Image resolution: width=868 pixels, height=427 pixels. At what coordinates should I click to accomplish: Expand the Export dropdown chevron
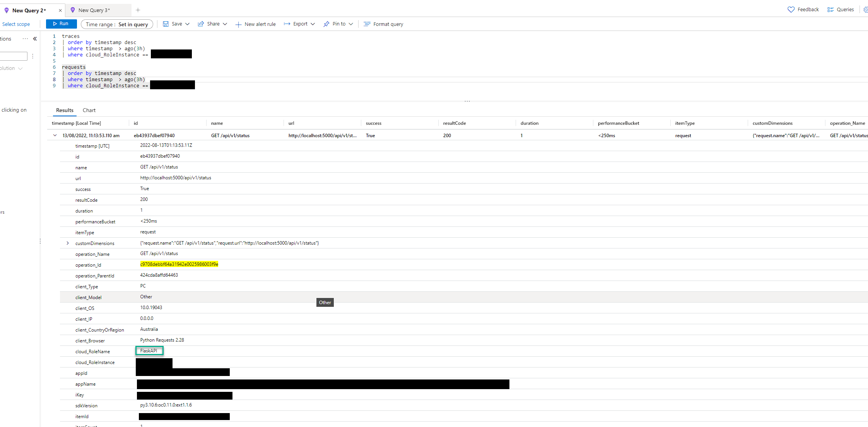click(313, 24)
